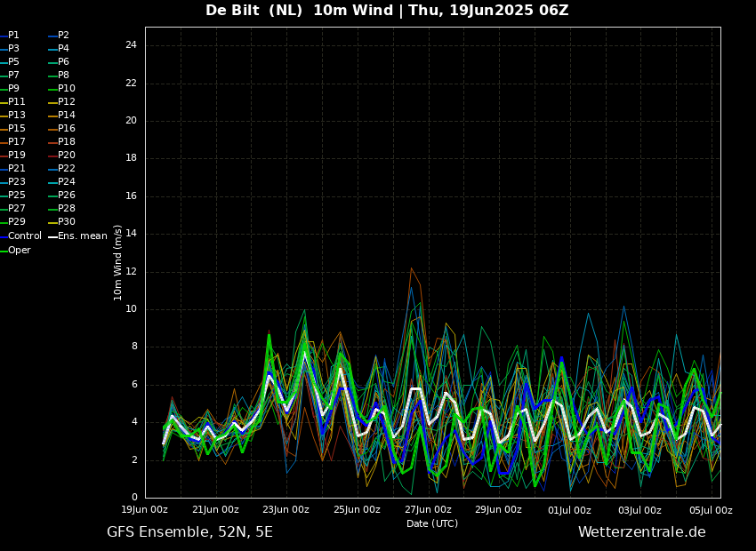Click the Oper legend entry
Image resolution: width=756 pixels, height=551 pixels.
click(x=19, y=251)
